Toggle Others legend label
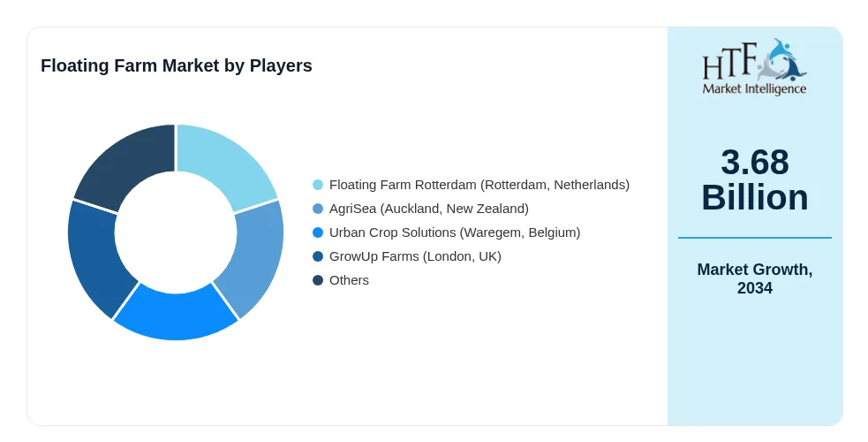The height and width of the screenshot is (442, 868). click(349, 279)
